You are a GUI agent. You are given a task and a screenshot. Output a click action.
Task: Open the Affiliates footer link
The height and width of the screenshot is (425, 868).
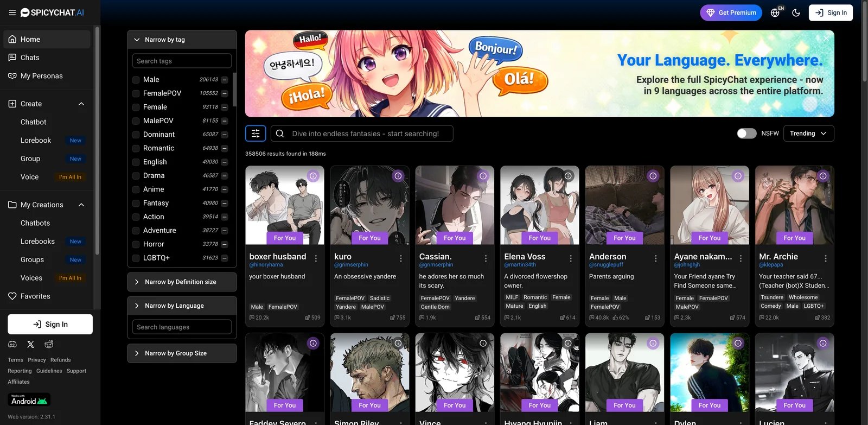point(18,382)
